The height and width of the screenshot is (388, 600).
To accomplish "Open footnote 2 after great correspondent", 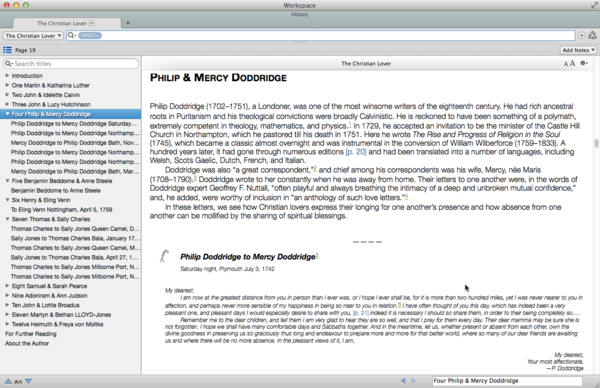I will tap(315, 168).
